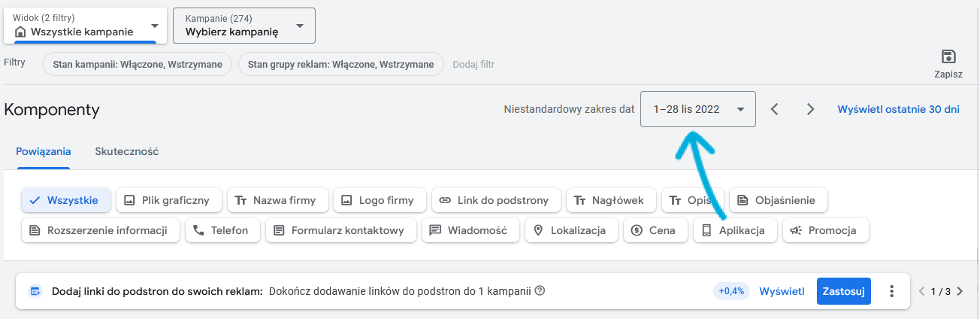980x319 pixels.
Task: Click the recommendation help question mark icon
Action: (x=539, y=291)
